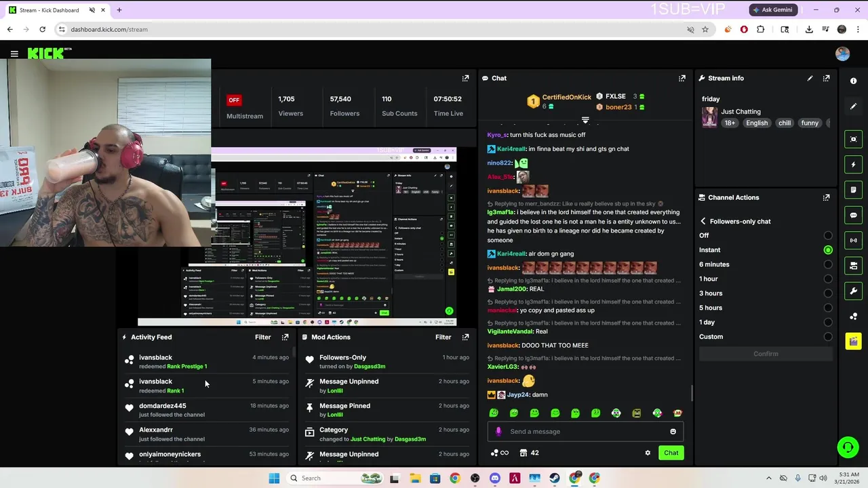Click domdardez445 follow entry
This screenshot has width=868, height=488.
205,410
